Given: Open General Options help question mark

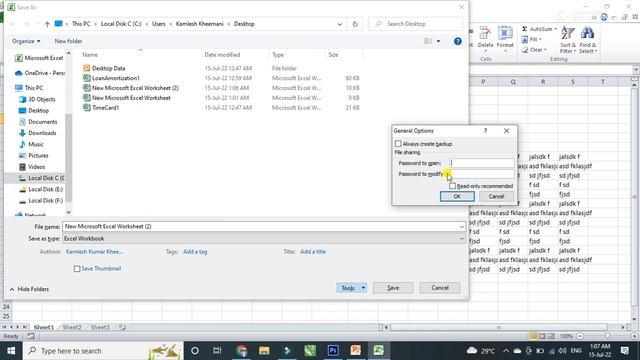Looking at the screenshot, I should [x=485, y=131].
